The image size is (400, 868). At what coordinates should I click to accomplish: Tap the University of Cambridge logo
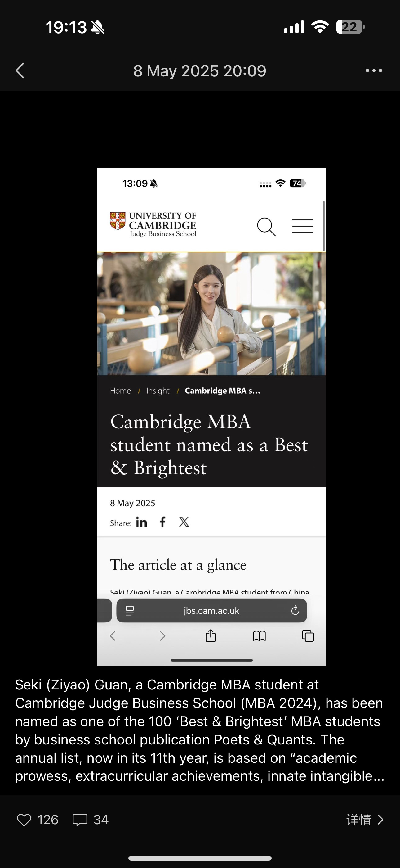[153, 225]
